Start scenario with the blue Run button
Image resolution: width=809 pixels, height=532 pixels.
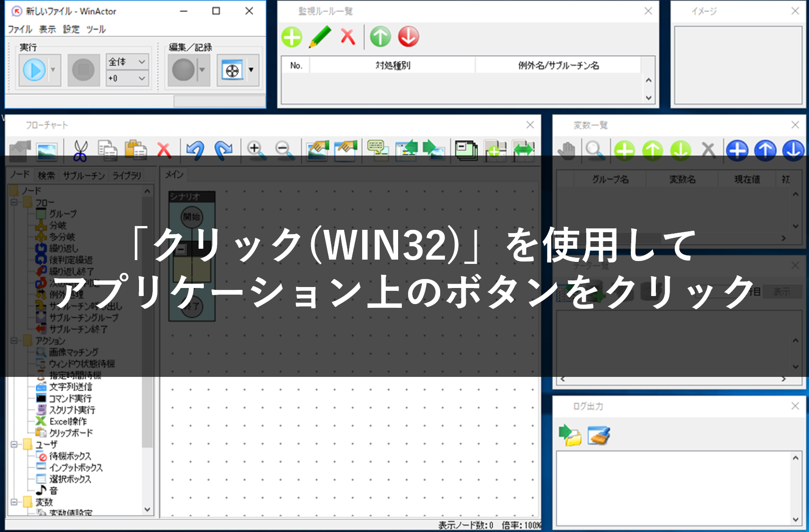coord(34,70)
